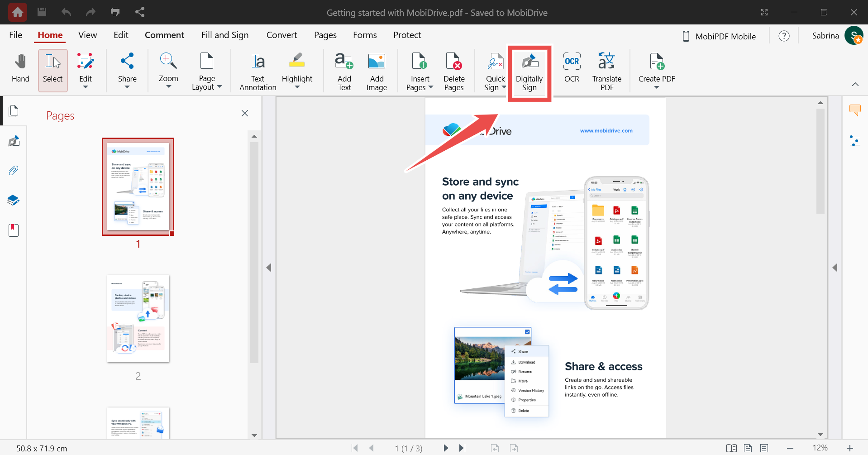Expand the Zoom dropdown arrow
868x455 pixels.
coord(168,87)
